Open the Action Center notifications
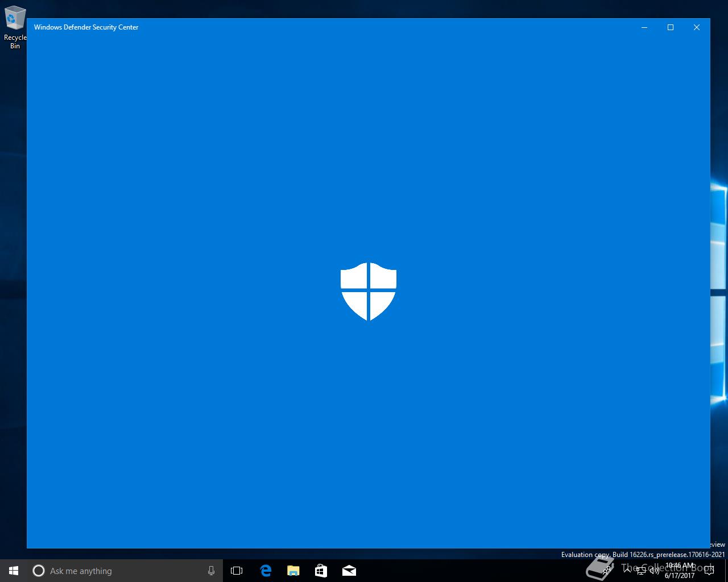Image resolution: width=728 pixels, height=582 pixels. pyautogui.click(x=709, y=571)
